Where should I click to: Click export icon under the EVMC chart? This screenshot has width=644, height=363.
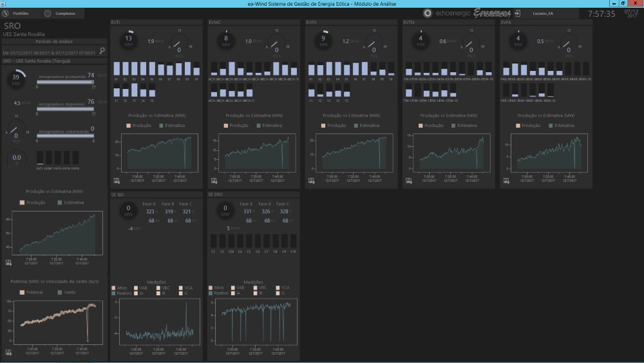(214, 181)
